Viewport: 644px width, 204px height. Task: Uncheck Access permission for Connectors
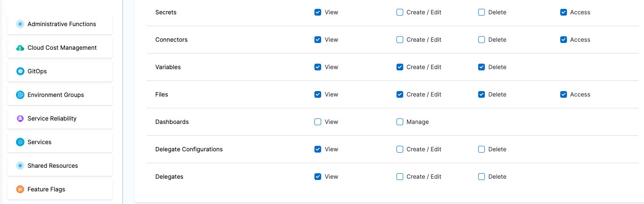(x=564, y=40)
